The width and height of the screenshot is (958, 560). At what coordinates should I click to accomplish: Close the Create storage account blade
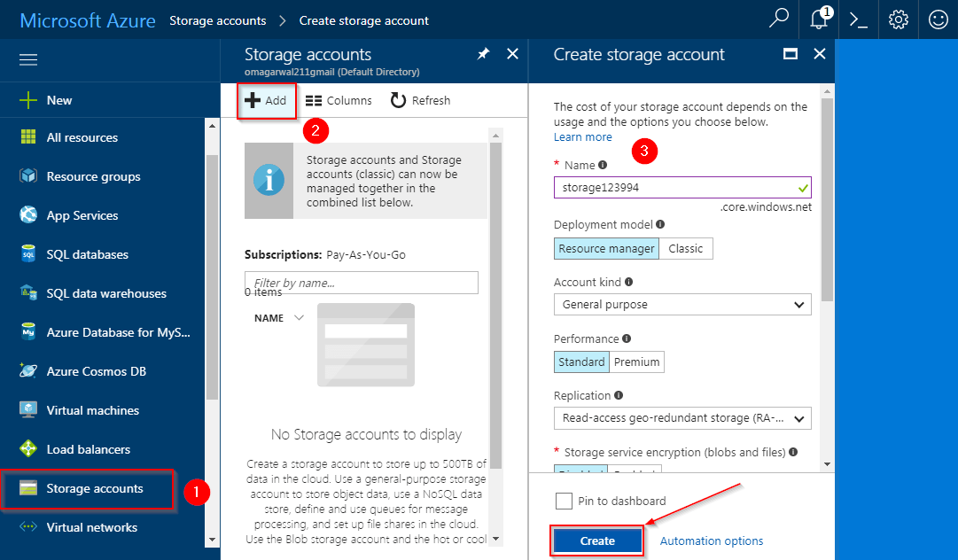click(x=820, y=54)
